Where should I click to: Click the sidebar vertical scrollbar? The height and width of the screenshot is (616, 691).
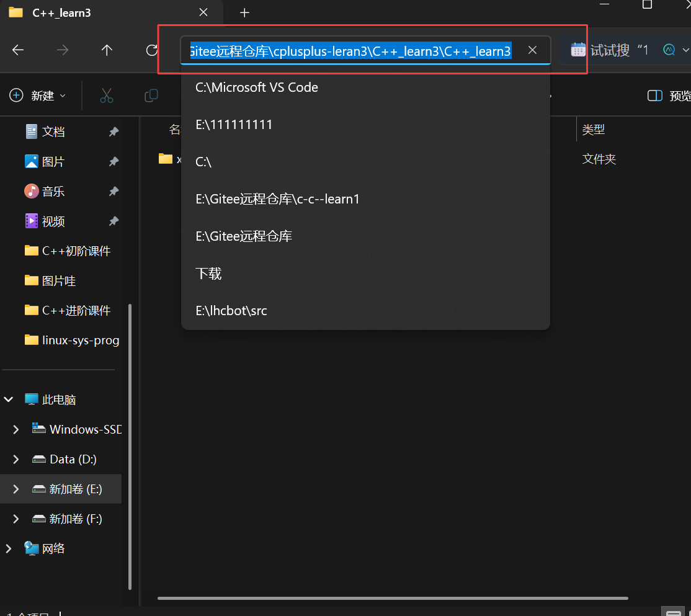[x=130, y=447]
